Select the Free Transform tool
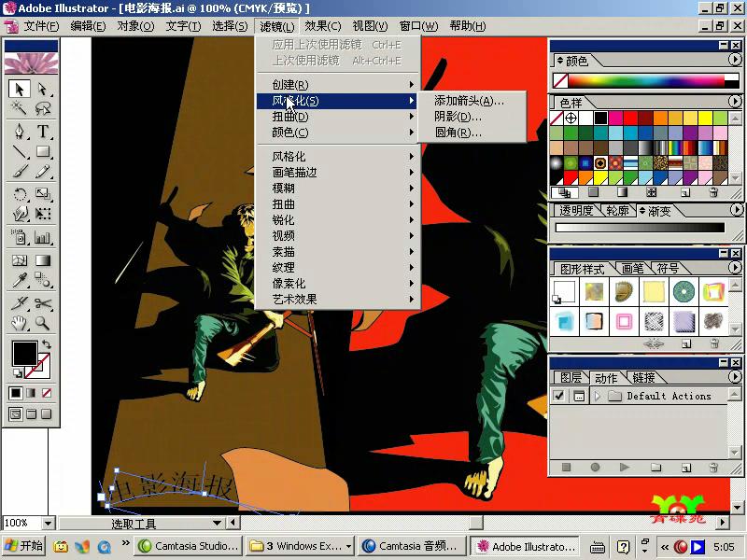 (43, 214)
